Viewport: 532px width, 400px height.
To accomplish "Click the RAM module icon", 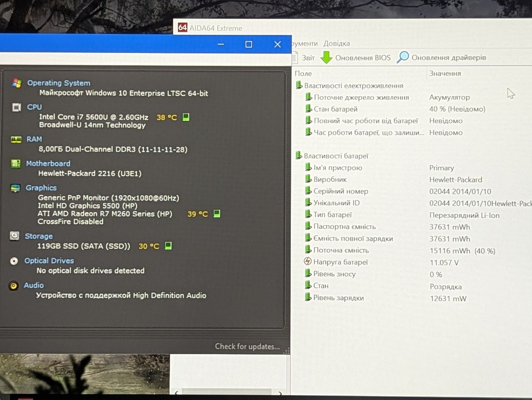I will 16,140.
